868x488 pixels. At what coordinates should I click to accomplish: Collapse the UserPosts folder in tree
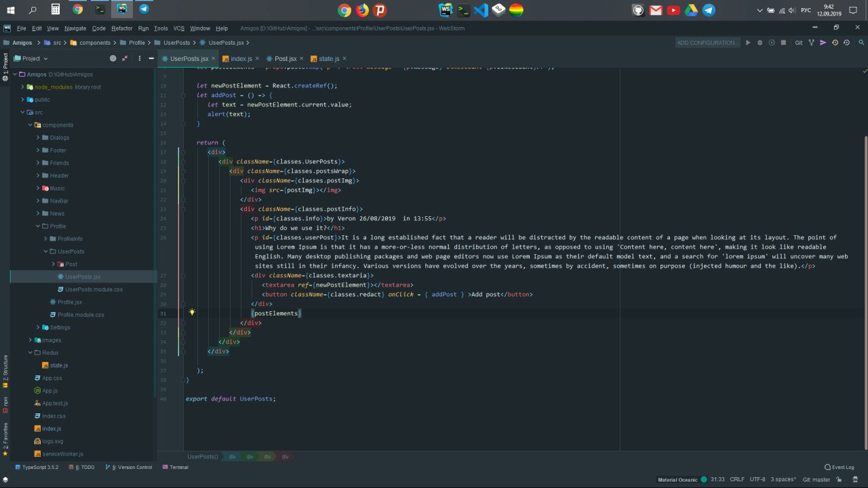click(46, 251)
